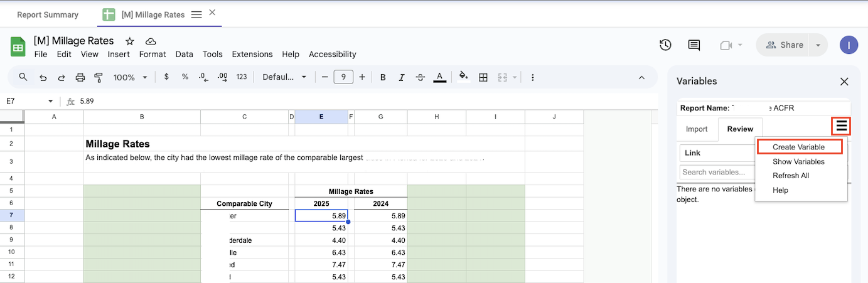Open the Millage Rates tab options icon
Viewport: 868px width, 283px height.
click(196, 14)
